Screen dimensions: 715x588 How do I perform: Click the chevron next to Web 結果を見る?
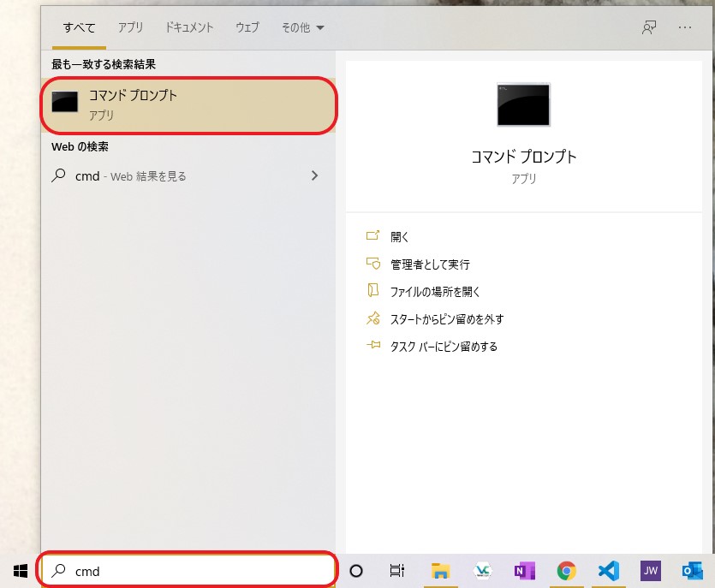pos(314,175)
